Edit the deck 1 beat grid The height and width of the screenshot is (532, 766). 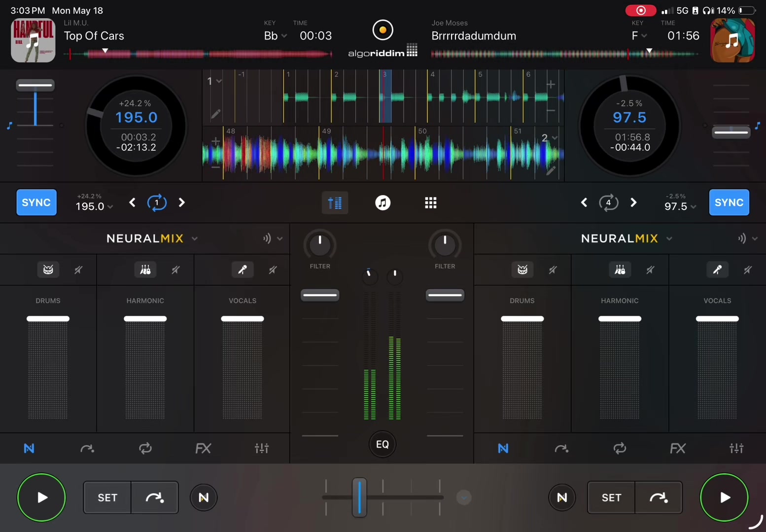(215, 114)
